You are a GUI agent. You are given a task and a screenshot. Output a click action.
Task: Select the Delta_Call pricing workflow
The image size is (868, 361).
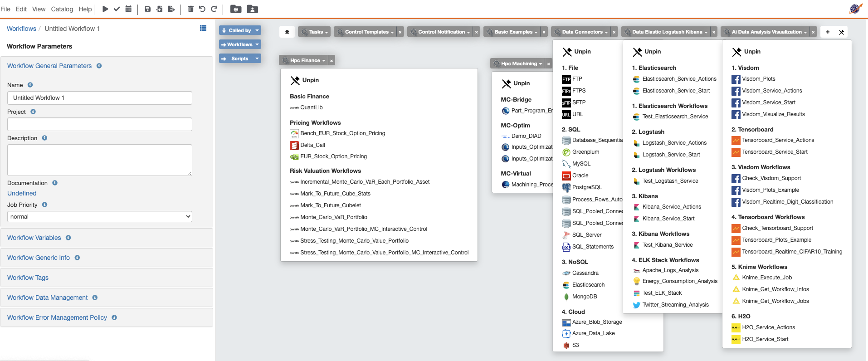point(307,145)
